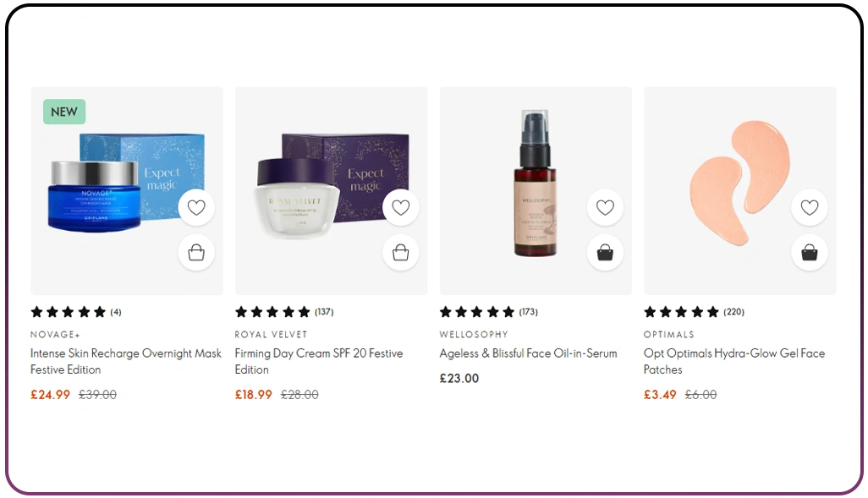Open Opt Optimals Hydra-Glow Gel Face Patches
The height and width of the screenshot is (498, 868).
pos(734,361)
